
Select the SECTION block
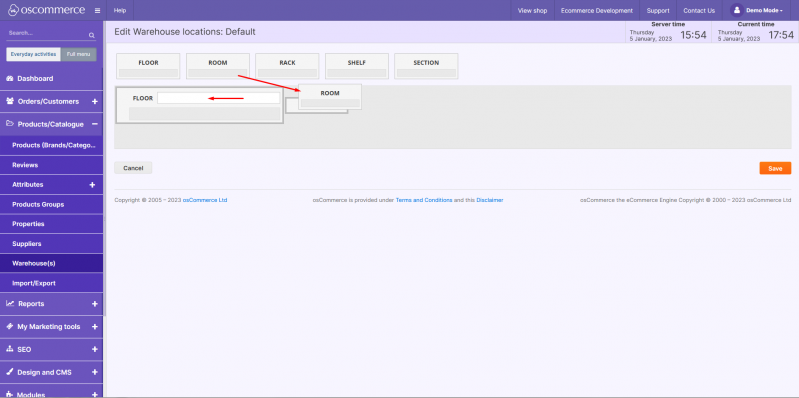[x=426, y=66]
